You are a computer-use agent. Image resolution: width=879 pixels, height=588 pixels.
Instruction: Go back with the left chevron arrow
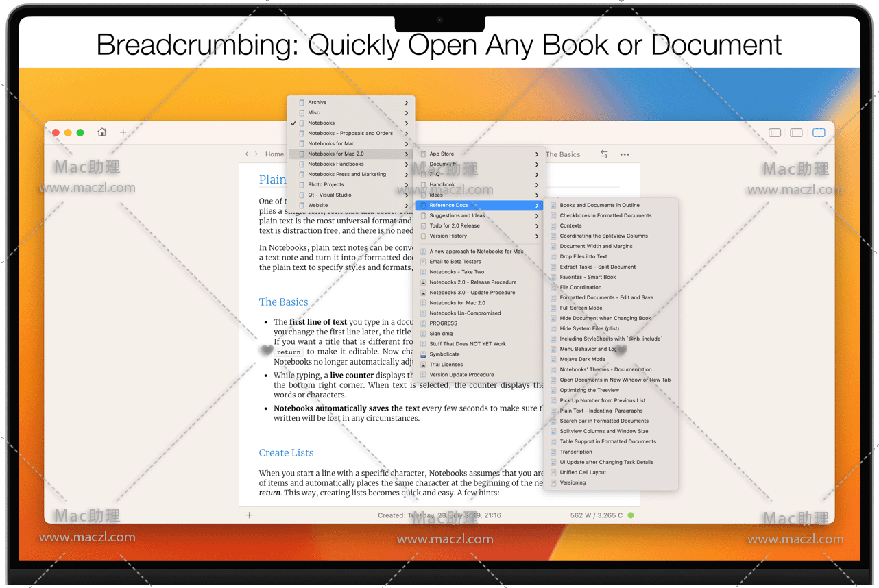point(247,154)
